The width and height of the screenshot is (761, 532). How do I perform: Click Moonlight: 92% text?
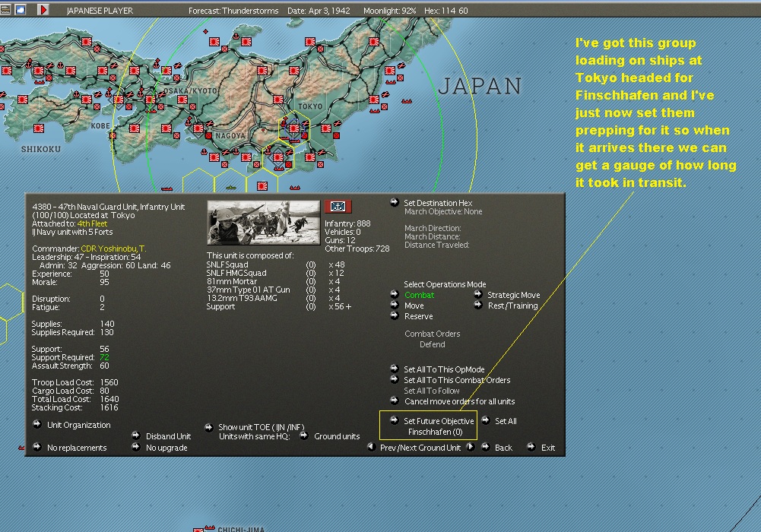(x=390, y=11)
